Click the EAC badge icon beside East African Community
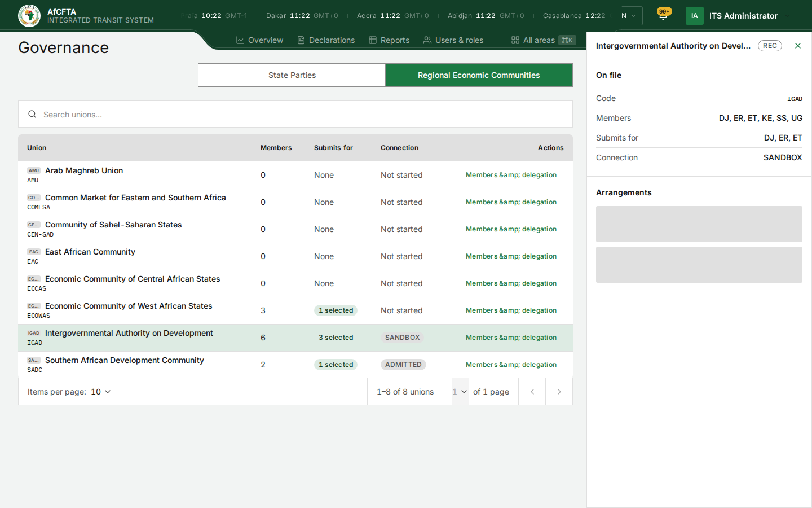Screen dimensions: 812x508 pos(34,252)
